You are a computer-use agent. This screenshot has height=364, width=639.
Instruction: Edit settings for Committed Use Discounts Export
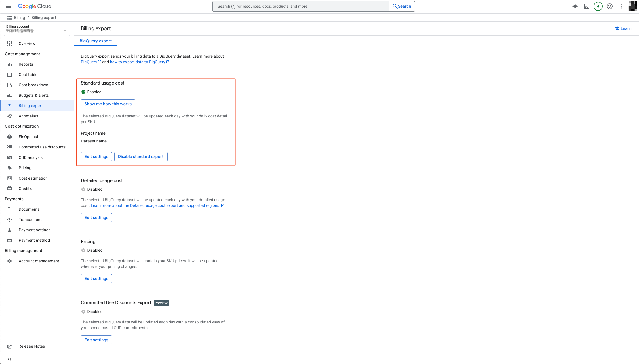pyautogui.click(x=96, y=340)
